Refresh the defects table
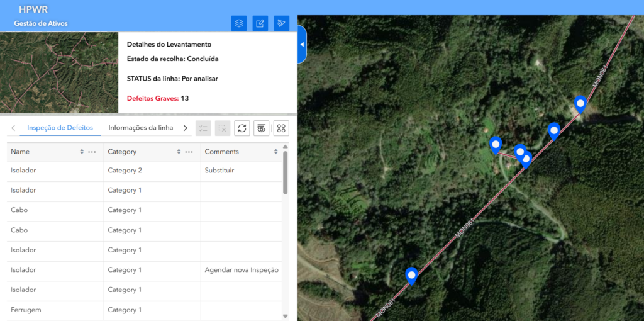Image resolution: width=644 pixels, height=321 pixels. (x=242, y=128)
